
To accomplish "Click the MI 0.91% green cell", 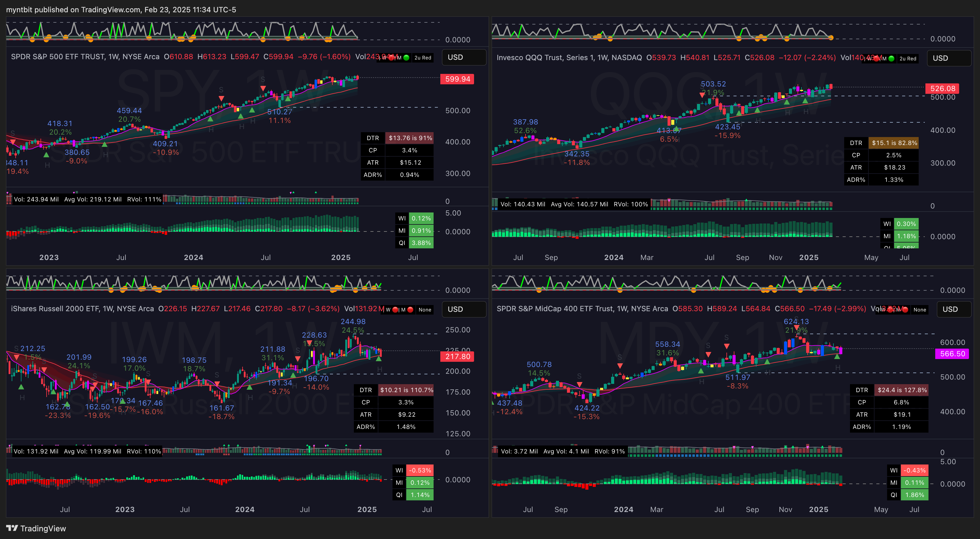I will pyautogui.click(x=421, y=231).
